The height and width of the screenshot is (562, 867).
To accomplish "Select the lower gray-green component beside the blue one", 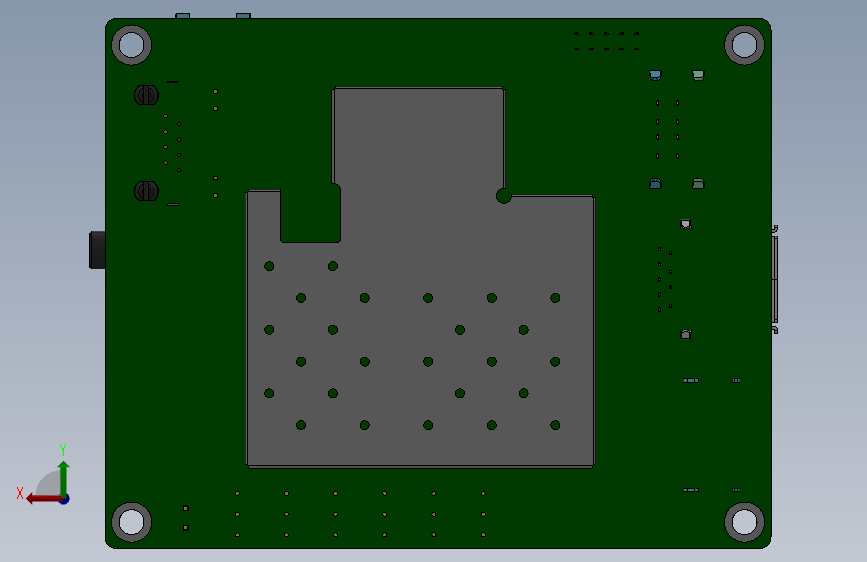I will (698, 184).
